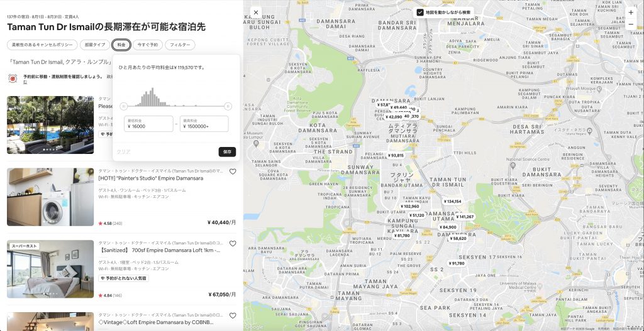This screenshot has width=644, height=331.
Task: Open Vintage Loft Empire Damansara by COBNB title
Action: tap(156, 322)
